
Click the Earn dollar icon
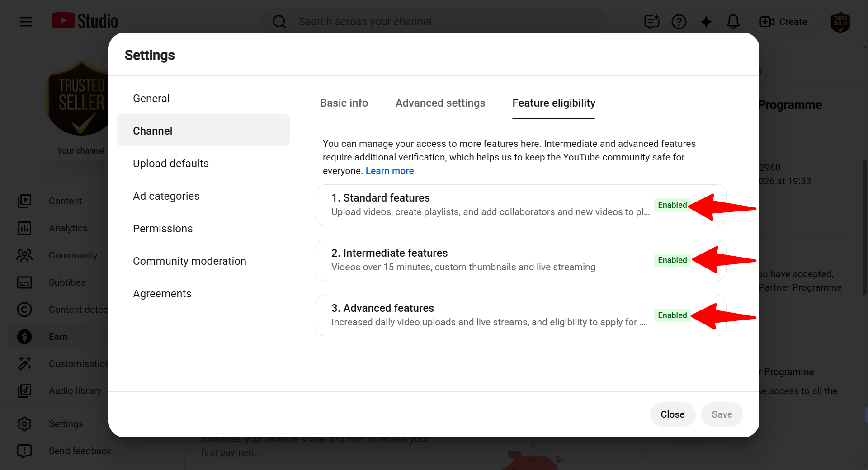pyautogui.click(x=24, y=337)
